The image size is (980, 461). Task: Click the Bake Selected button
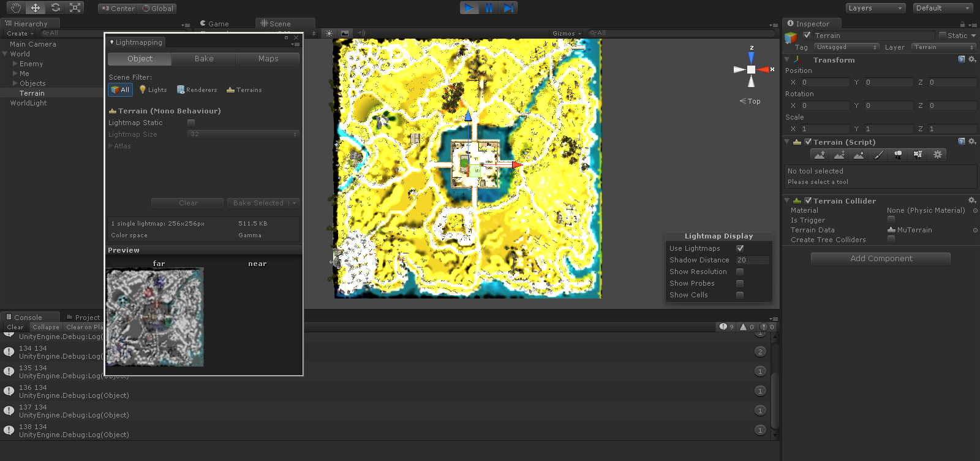(258, 203)
